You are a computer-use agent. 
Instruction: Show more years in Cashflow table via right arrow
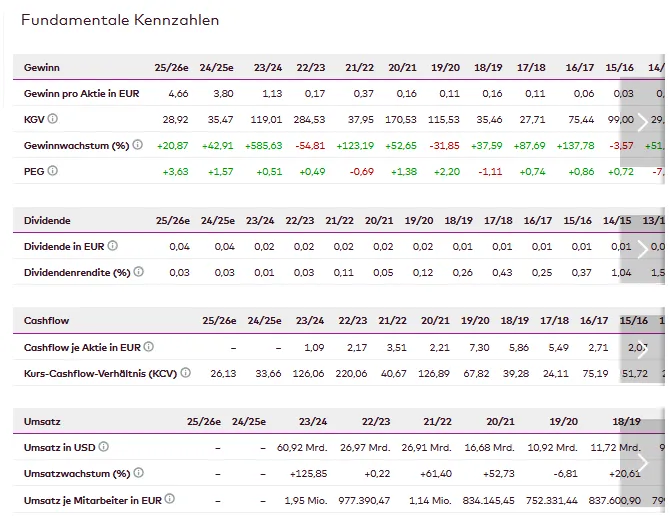[x=642, y=350]
